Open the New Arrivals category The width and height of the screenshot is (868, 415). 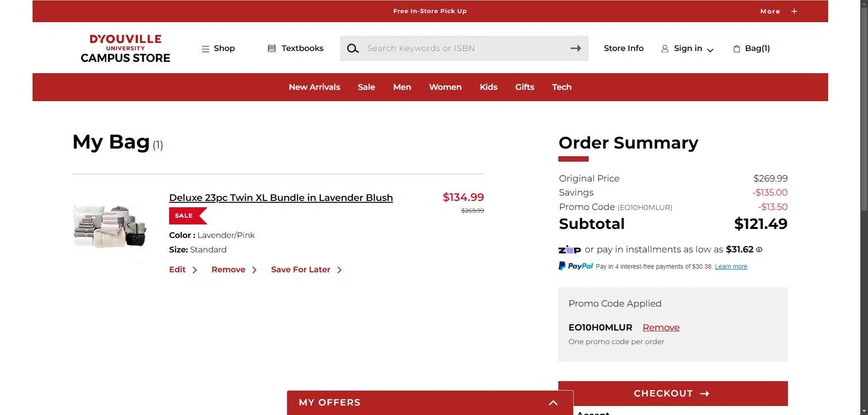tap(314, 87)
